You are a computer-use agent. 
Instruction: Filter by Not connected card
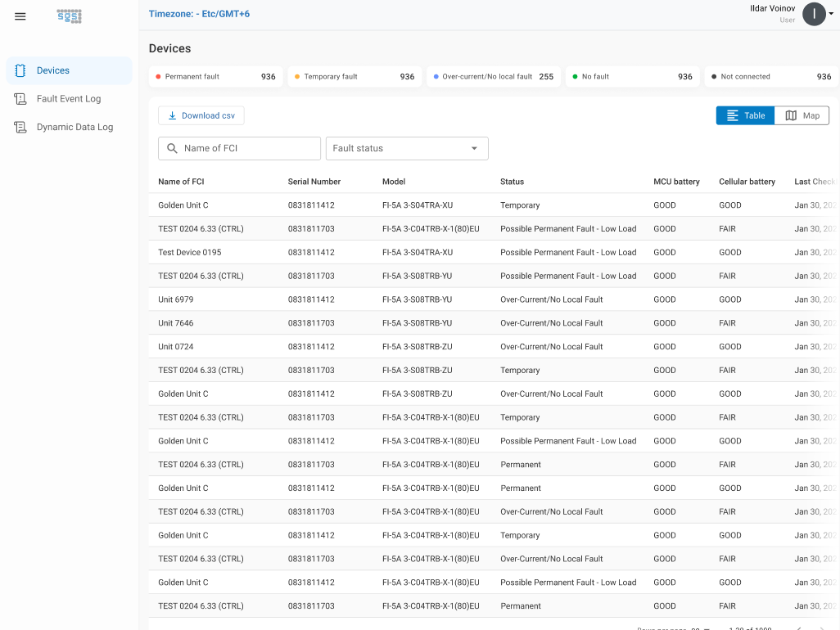click(x=771, y=77)
